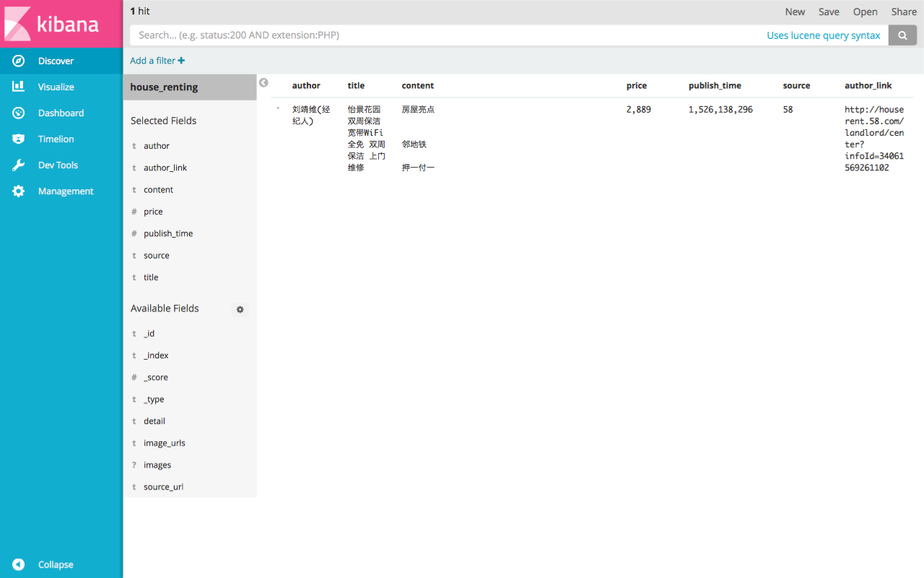The width and height of the screenshot is (924, 578).
Task: Open Timelion via its mask icon
Action: tap(19, 139)
